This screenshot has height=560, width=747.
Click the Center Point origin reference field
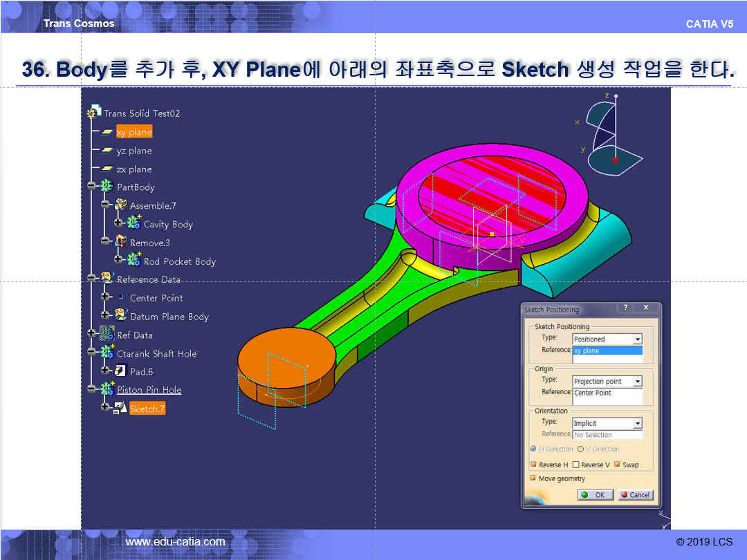tap(607, 395)
